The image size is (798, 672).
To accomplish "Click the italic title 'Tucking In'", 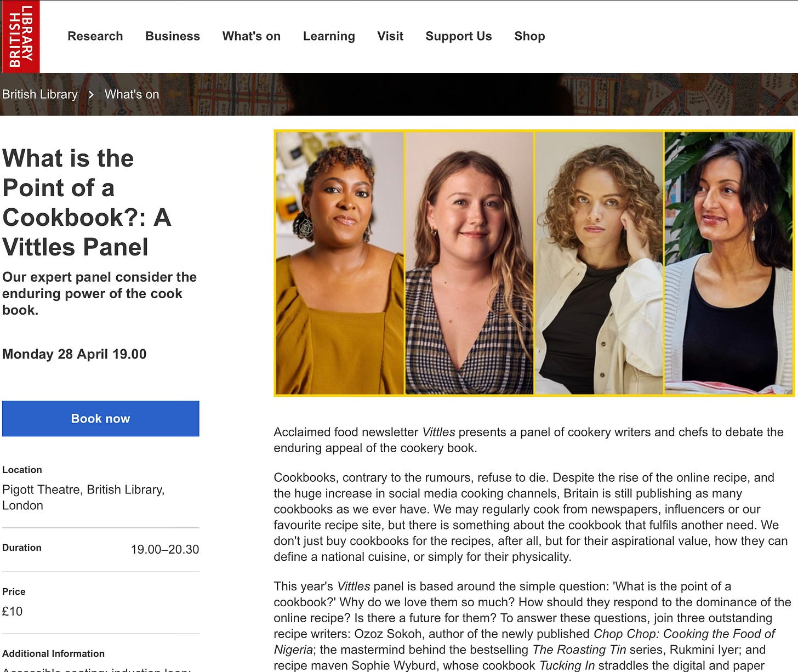I will (x=567, y=665).
